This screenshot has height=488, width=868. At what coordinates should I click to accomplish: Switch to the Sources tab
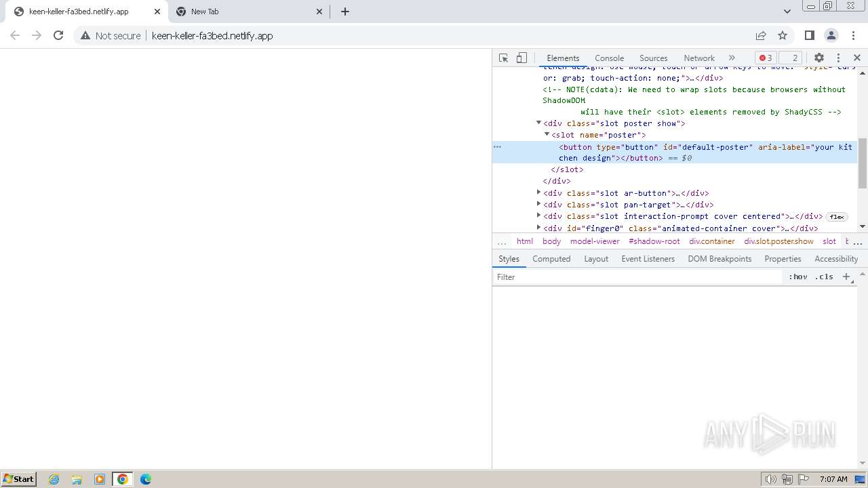click(653, 58)
